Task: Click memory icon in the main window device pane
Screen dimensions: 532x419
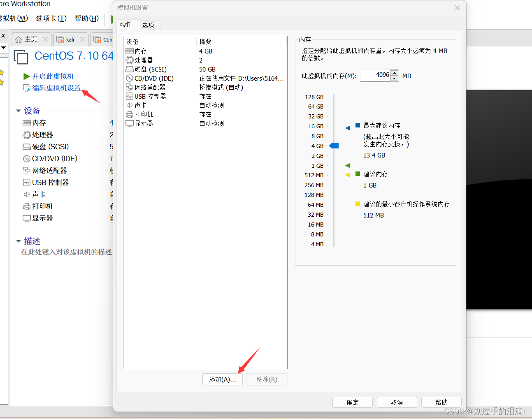Action: click(27, 123)
